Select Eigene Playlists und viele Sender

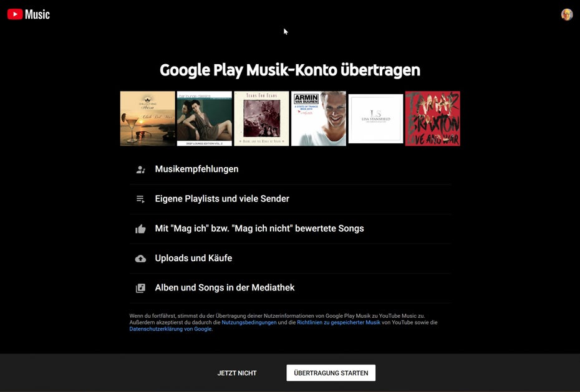pos(290,199)
